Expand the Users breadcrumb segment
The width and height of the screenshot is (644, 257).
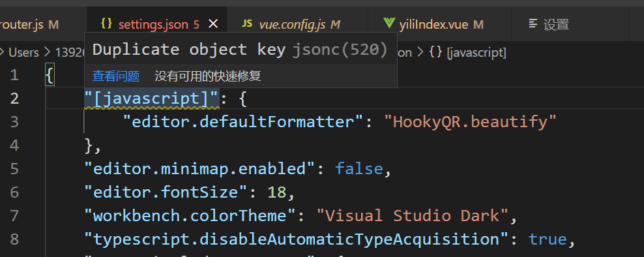click(24, 53)
